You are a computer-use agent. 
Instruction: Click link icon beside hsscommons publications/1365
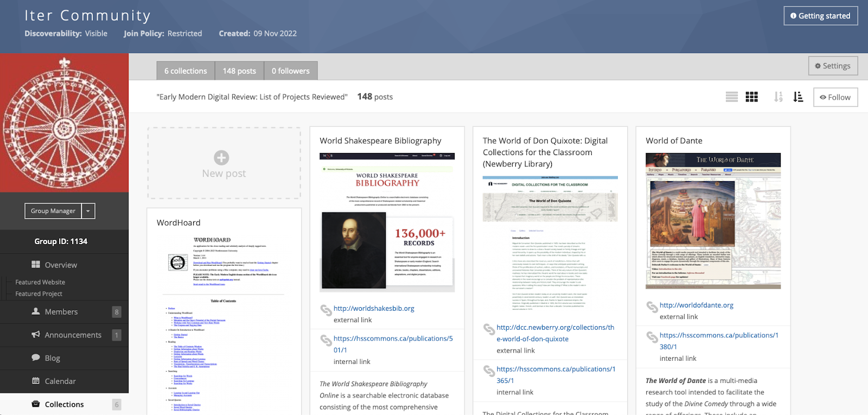click(489, 371)
